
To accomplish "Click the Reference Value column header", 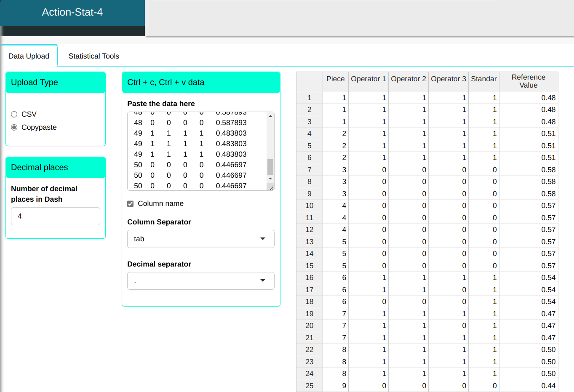I will click(x=528, y=81).
